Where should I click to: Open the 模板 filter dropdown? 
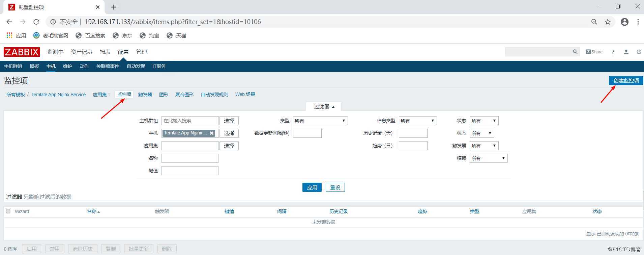pyautogui.click(x=489, y=158)
